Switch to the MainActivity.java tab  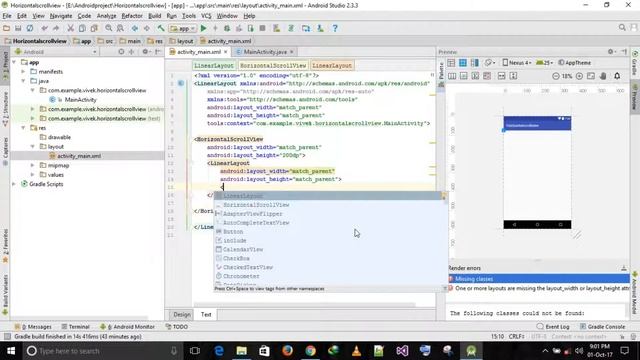[x=264, y=52]
